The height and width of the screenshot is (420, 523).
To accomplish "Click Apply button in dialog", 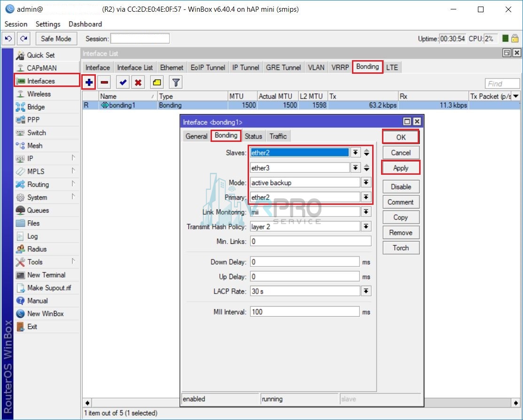I will coord(400,168).
